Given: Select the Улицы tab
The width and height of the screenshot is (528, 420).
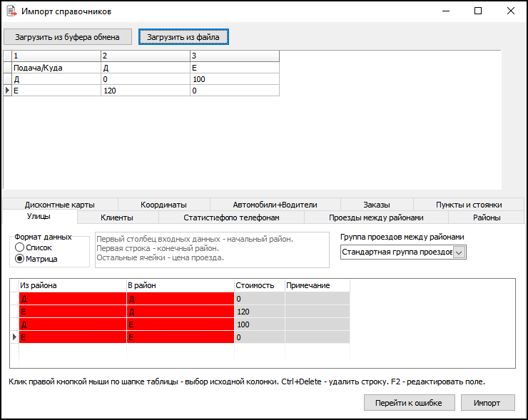Looking at the screenshot, I should tap(39, 217).
